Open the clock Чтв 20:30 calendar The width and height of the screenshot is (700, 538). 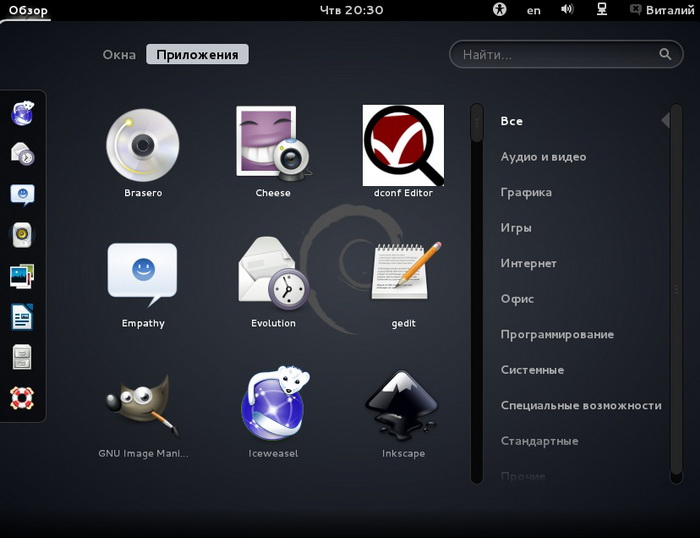coord(351,10)
